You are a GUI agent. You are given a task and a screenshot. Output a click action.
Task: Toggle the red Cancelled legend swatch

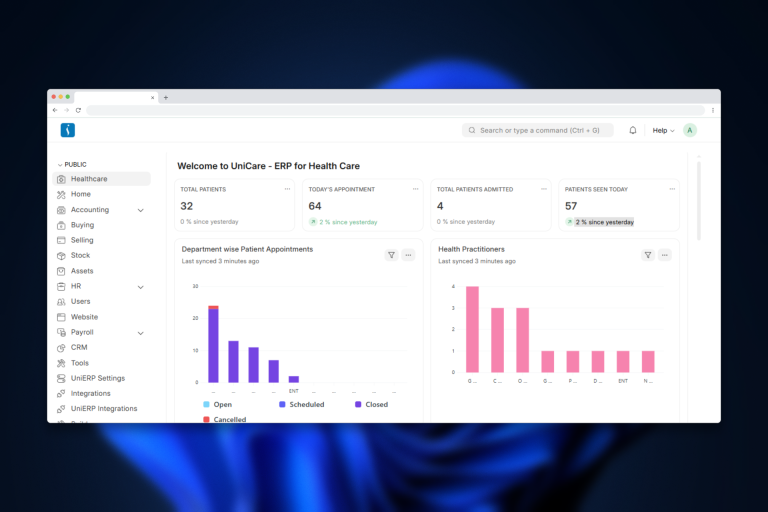pos(206,419)
